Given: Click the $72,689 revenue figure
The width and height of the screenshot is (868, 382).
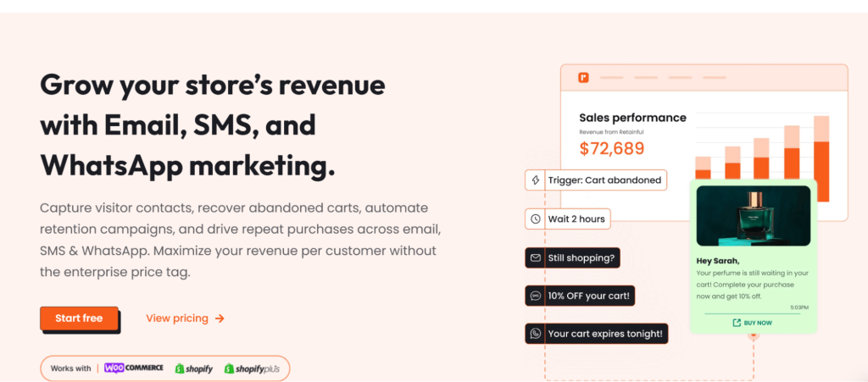Looking at the screenshot, I should 611,149.
